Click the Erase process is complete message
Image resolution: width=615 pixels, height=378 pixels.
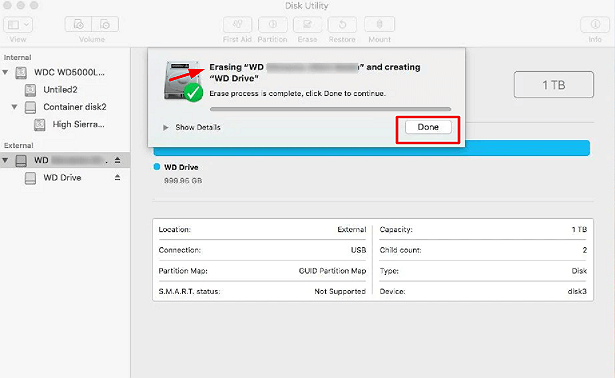click(297, 93)
